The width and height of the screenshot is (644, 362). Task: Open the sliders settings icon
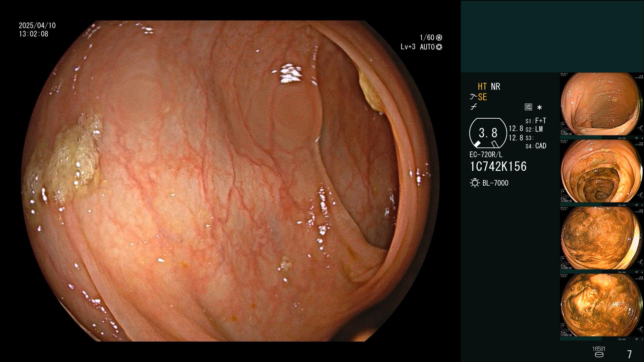tap(528, 107)
